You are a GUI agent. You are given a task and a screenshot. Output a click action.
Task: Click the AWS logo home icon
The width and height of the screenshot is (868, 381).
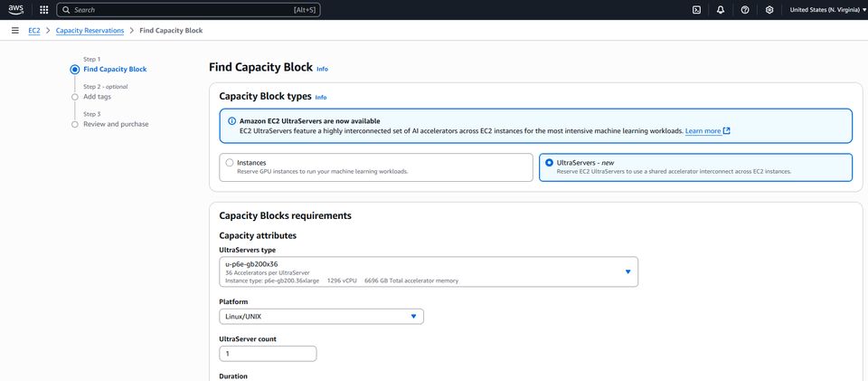(x=15, y=9)
